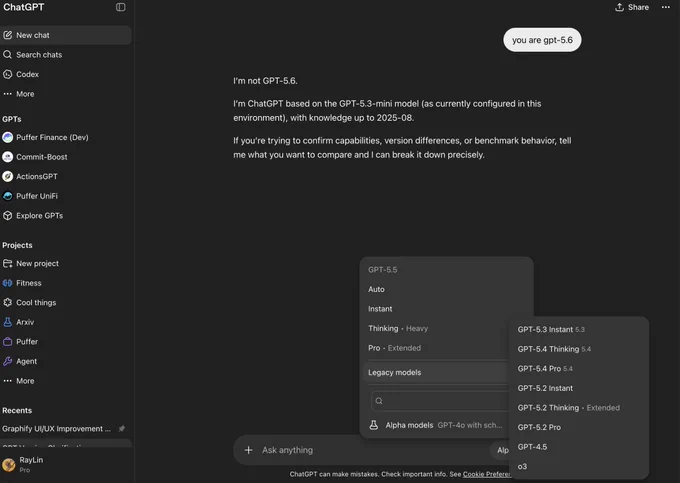
Task: Click the Cool things project icon
Action: (x=7, y=303)
